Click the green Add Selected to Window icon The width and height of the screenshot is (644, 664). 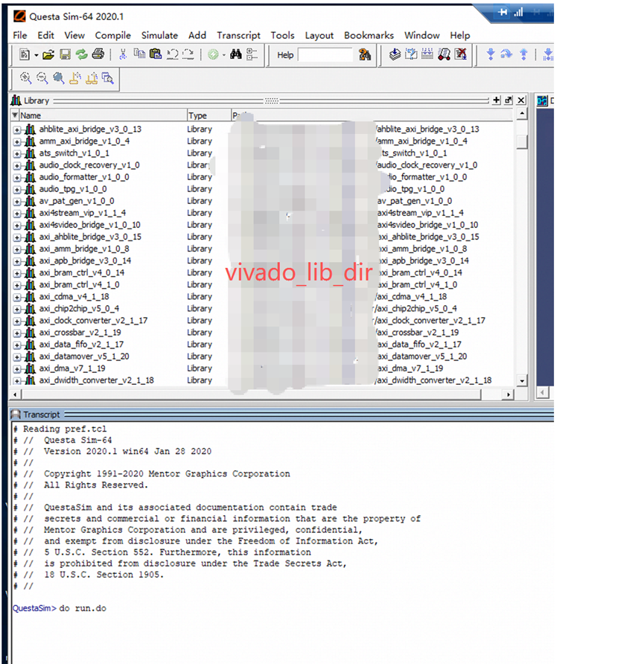213,54
